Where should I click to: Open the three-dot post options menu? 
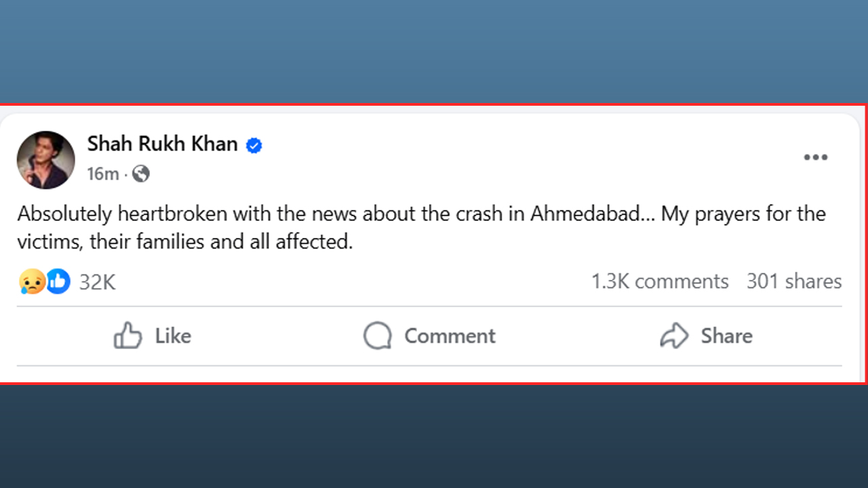point(815,157)
